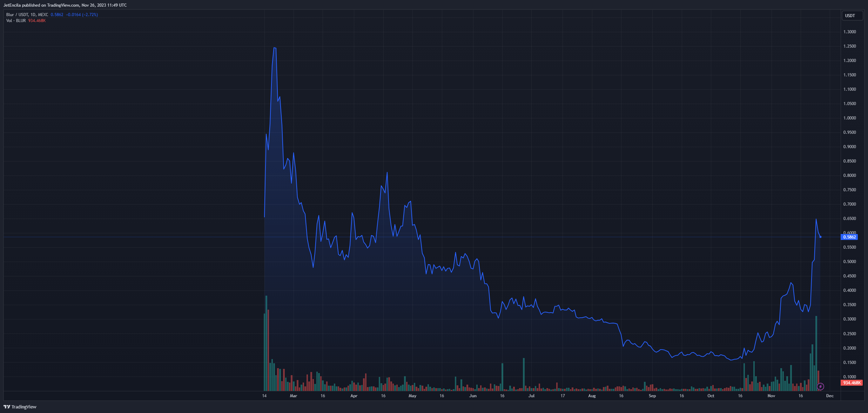
Task: Click the 0.6500 price axis label
Action: point(850,219)
